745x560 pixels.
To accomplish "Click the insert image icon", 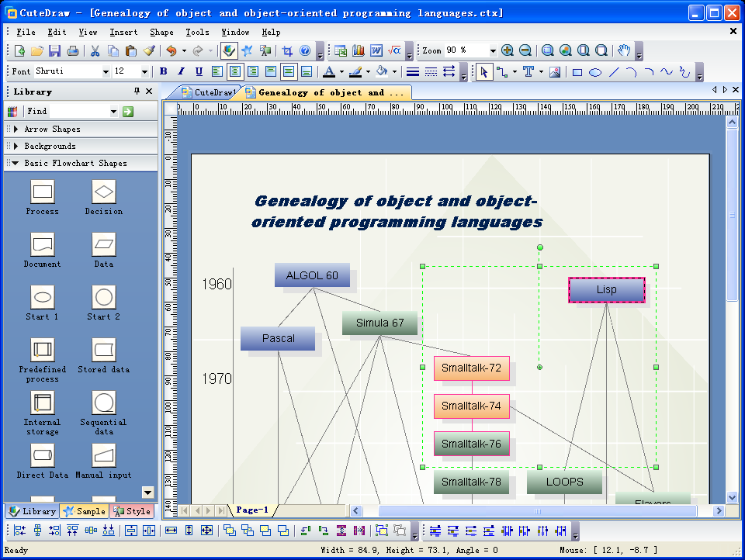I will pyautogui.click(x=554, y=72).
